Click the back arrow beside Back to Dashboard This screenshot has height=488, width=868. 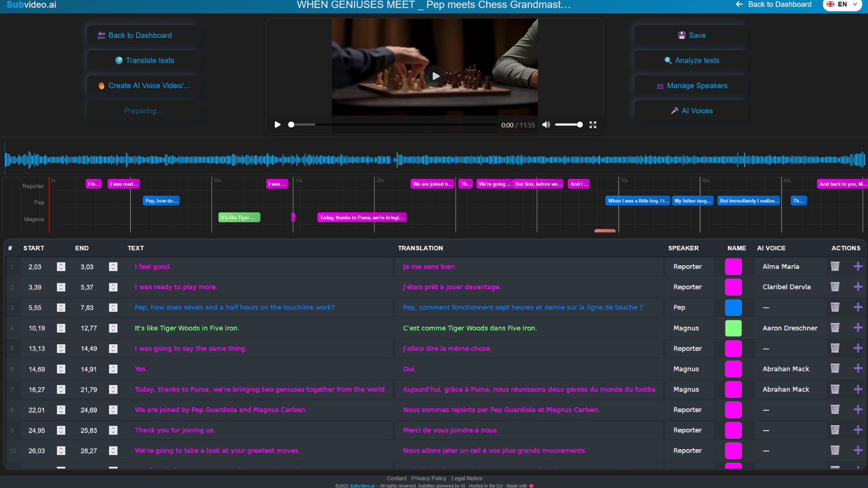coord(739,5)
